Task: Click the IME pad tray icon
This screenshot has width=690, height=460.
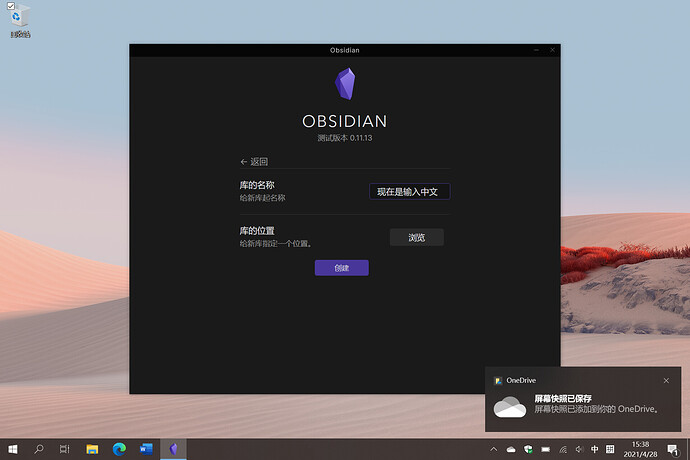Action: (610, 449)
